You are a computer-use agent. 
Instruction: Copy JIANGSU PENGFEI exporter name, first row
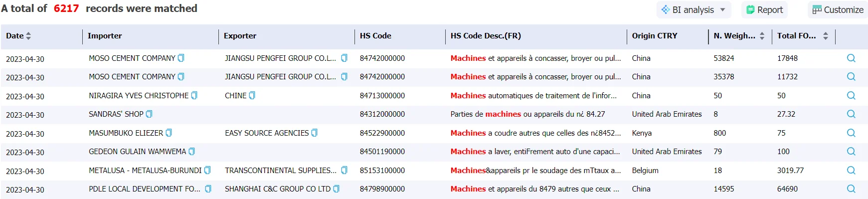[344, 58]
